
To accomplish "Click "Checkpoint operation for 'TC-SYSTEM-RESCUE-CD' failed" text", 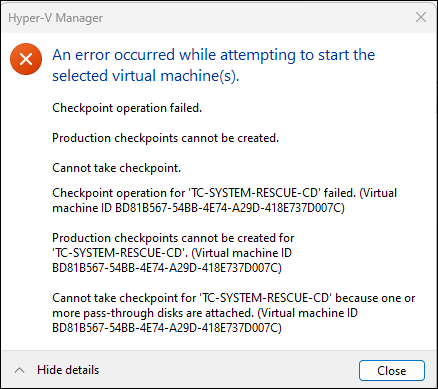I will click(204, 193).
